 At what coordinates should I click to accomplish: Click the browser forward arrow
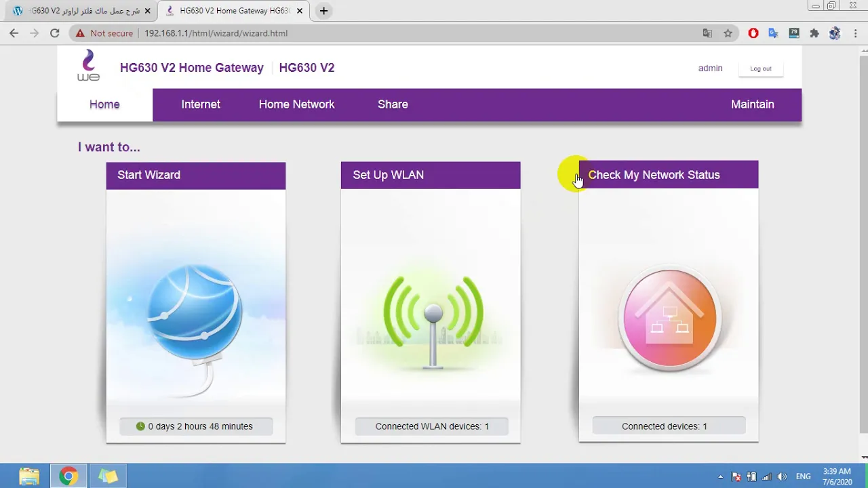[x=35, y=33]
